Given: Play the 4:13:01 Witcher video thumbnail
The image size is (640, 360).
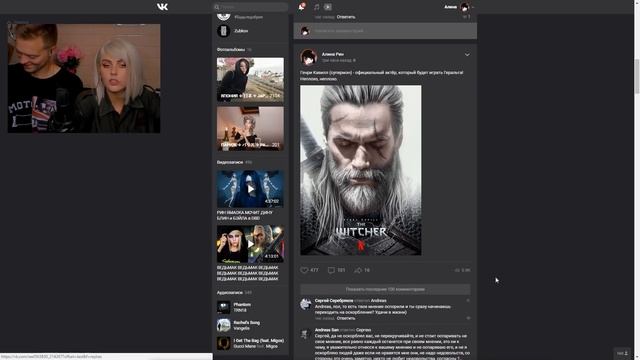Looking at the screenshot, I should [x=250, y=244].
